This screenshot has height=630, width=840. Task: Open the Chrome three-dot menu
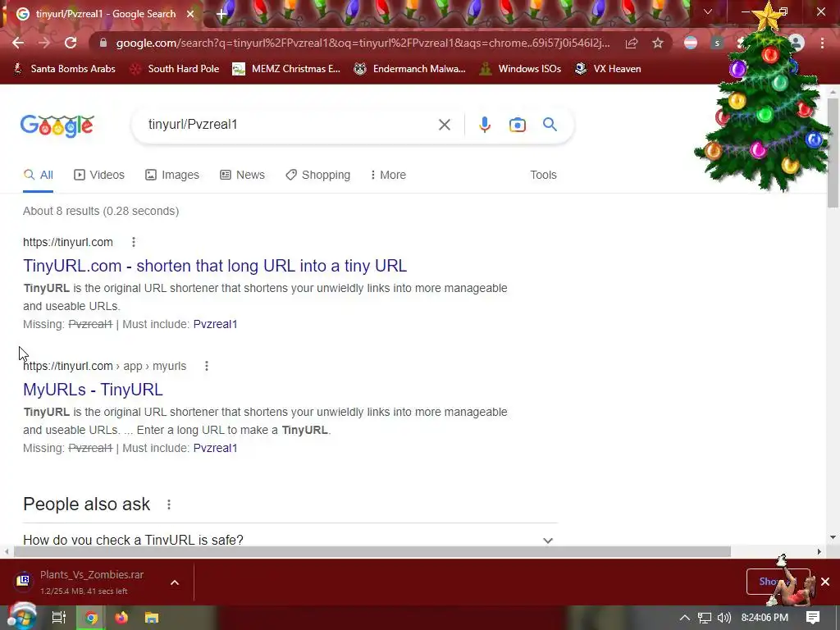[x=822, y=43]
